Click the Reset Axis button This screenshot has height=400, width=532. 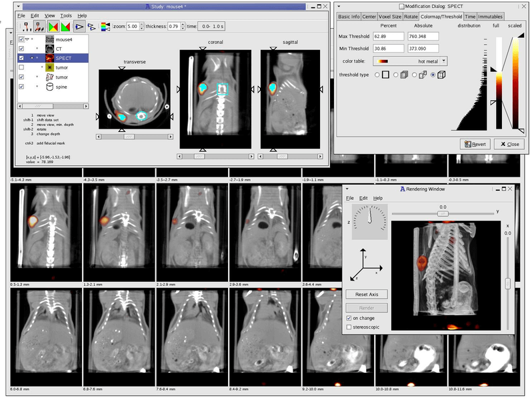point(367,294)
